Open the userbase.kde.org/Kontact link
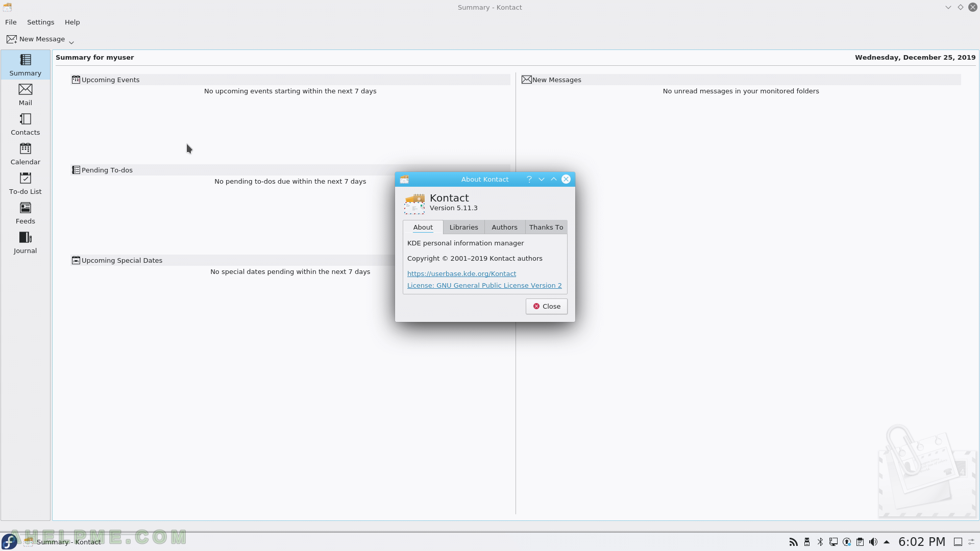 point(461,274)
